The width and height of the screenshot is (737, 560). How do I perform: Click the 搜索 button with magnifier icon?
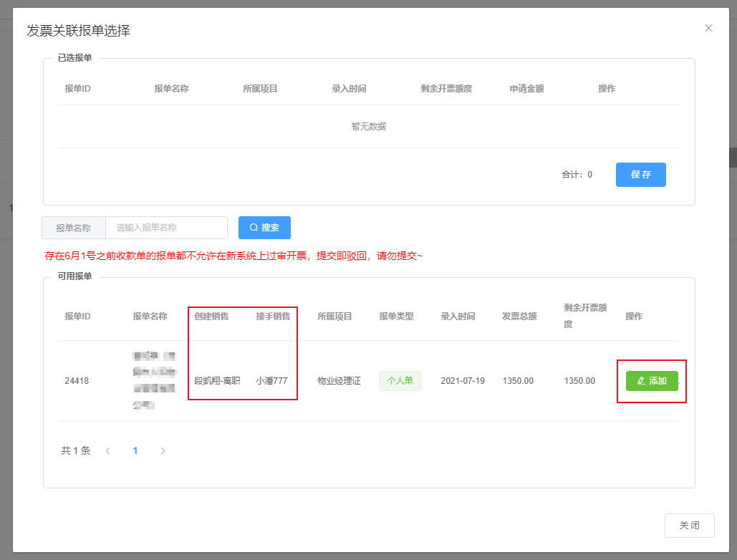pos(264,228)
